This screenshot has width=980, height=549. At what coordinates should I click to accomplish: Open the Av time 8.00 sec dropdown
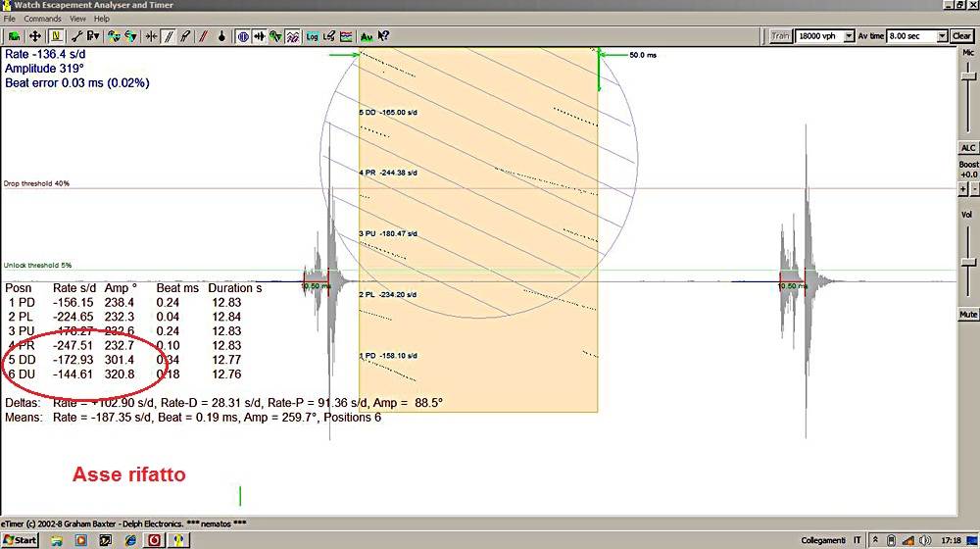[942, 36]
